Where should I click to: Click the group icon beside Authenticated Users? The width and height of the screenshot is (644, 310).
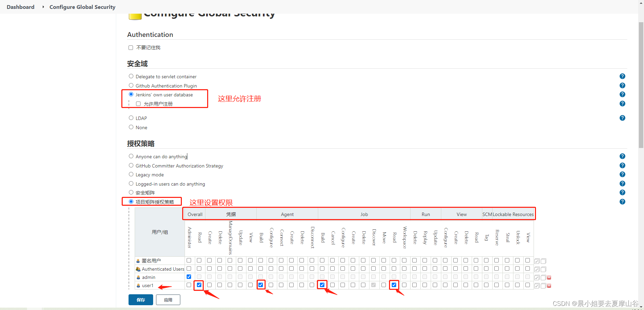(x=138, y=269)
